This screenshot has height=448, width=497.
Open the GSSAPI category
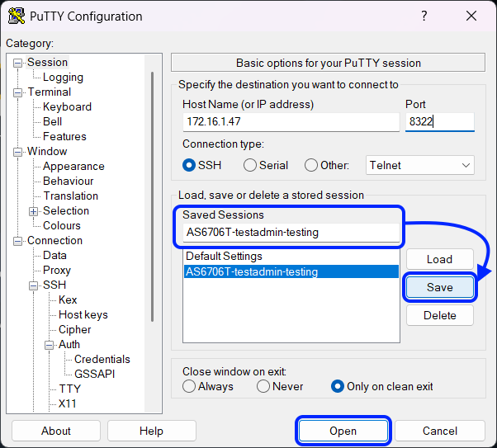[94, 375]
